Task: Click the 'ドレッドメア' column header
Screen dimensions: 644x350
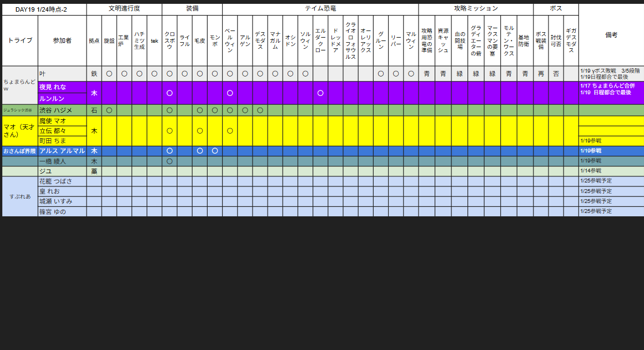Action: [335, 40]
